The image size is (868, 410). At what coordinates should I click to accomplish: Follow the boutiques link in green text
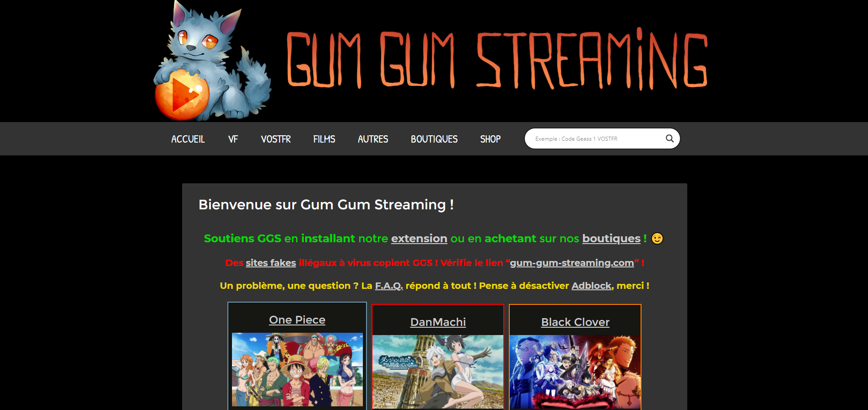tap(611, 239)
